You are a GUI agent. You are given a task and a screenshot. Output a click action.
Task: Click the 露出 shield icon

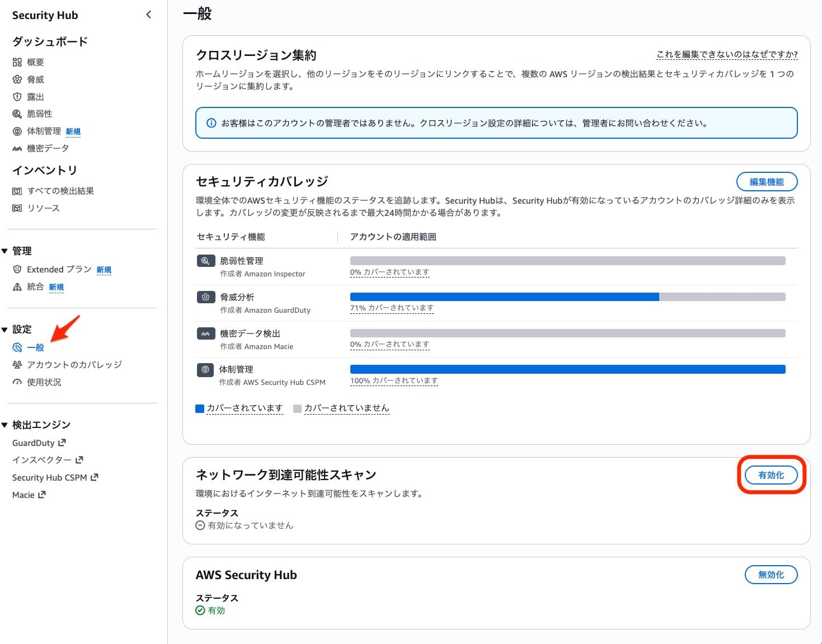click(17, 97)
